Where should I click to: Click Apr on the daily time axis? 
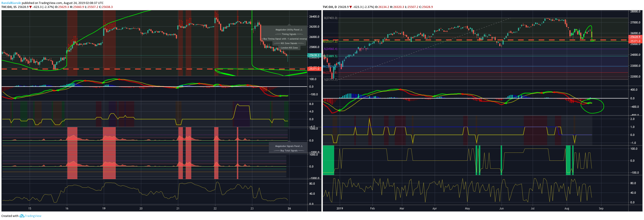(434, 208)
